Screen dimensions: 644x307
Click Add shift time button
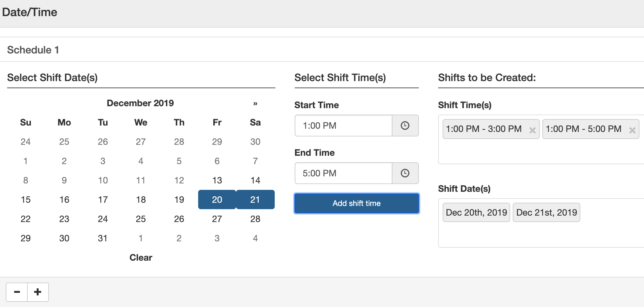(x=356, y=203)
